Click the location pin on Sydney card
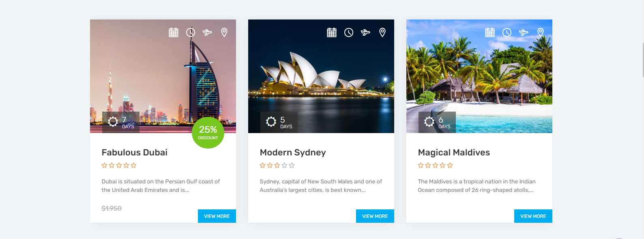644x239 pixels. click(382, 32)
